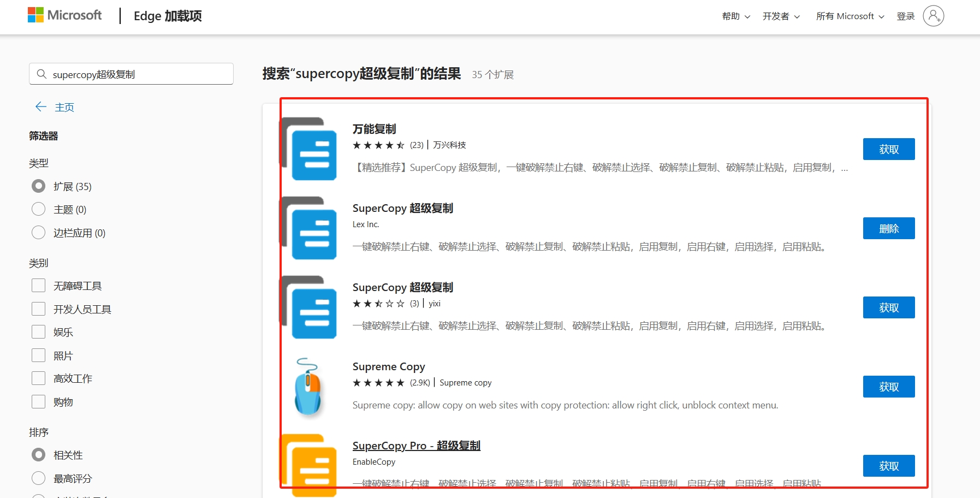Screen dimensions: 980x498
Task: Click the Lex Inc. SuperCopy extension icon
Action: click(x=310, y=228)
